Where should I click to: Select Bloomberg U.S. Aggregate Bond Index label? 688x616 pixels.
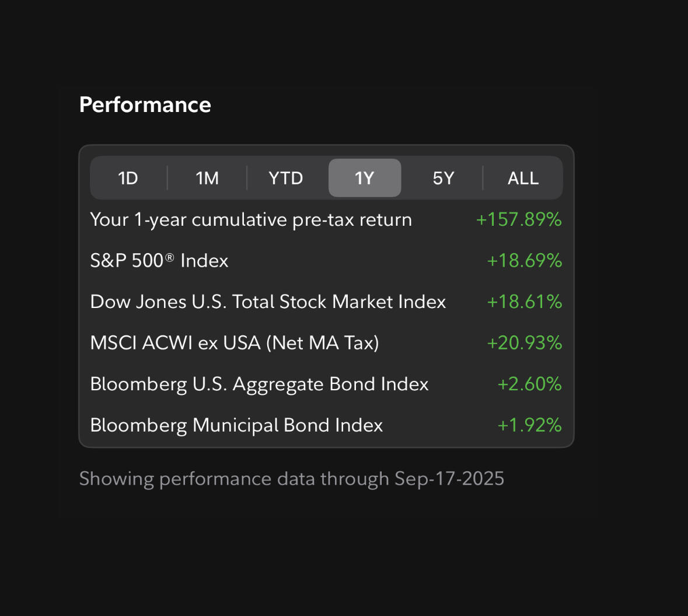[x=259, y=384]
